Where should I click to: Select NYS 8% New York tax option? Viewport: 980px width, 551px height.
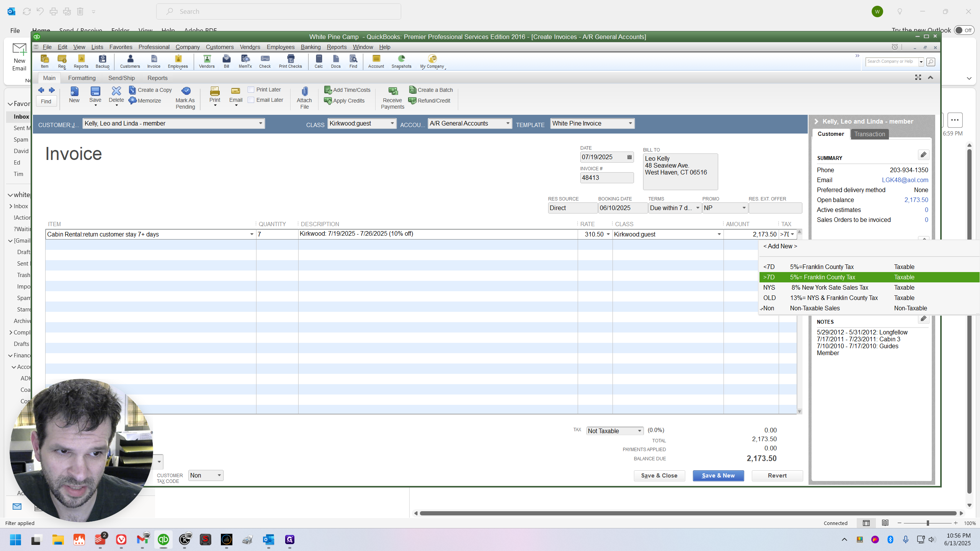869,288
